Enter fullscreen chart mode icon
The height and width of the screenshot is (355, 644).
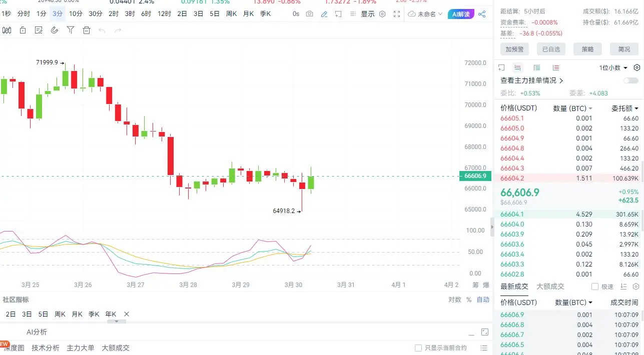[x=397, y=14]
